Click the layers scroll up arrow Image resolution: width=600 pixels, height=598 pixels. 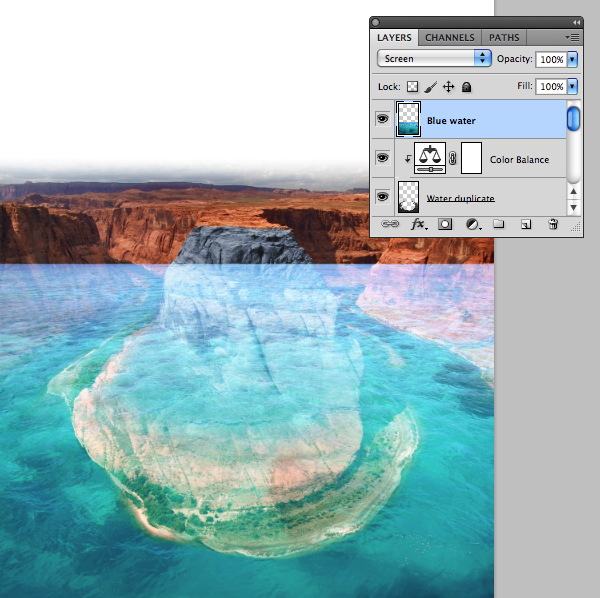click(573, 191)
